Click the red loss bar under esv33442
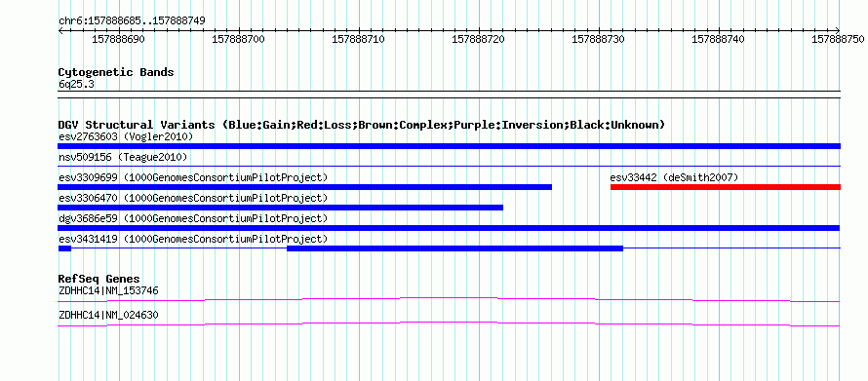This screenshot has height=381, width=868. 726,187
